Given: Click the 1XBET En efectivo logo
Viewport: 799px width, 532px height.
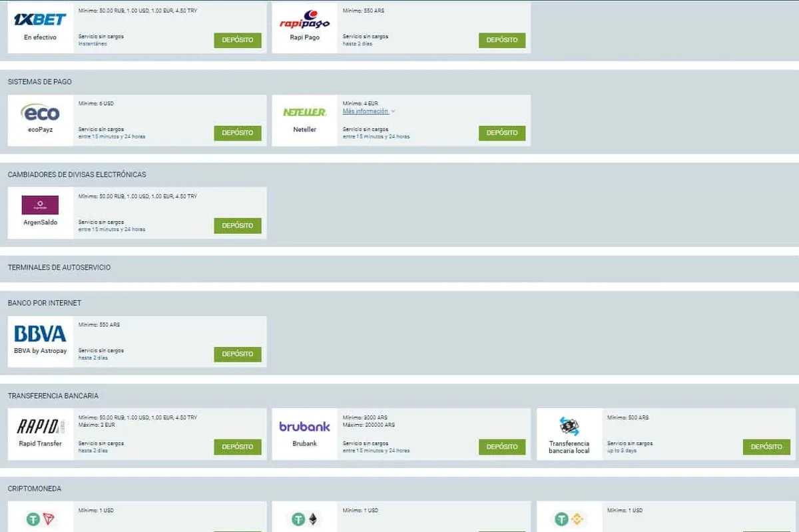Looking at the screenshot, I should [x=40, y=19].
